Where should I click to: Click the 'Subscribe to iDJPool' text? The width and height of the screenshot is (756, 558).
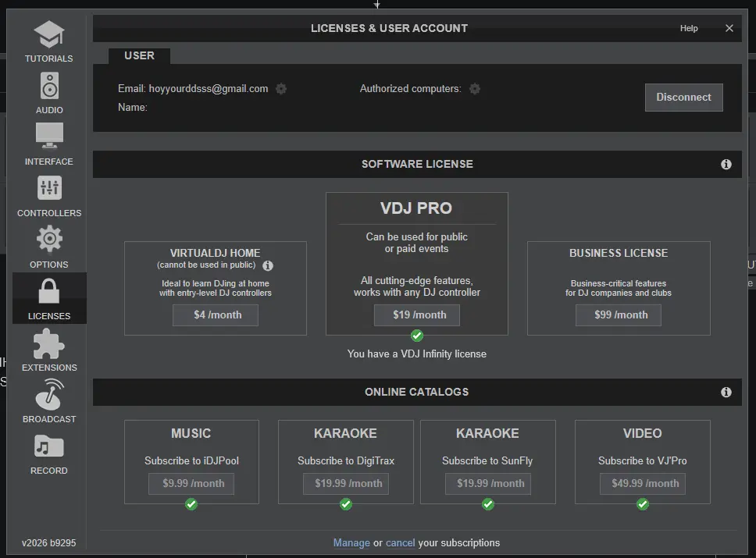(x=191, y=461)
